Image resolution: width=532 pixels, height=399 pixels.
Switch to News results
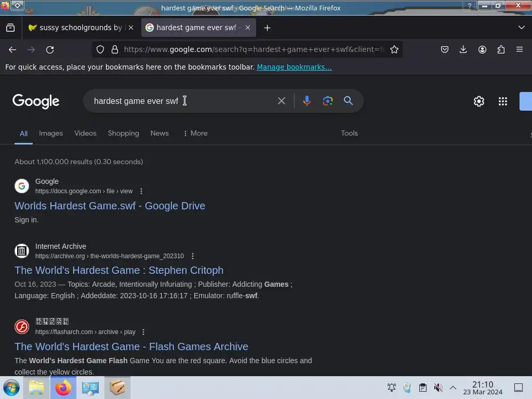pos(159,134)
